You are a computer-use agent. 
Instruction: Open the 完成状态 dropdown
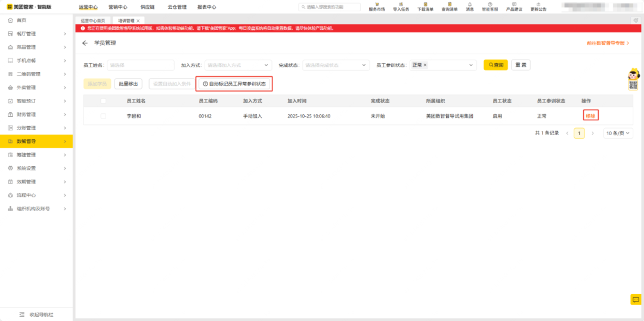click(x=335, y=65)
